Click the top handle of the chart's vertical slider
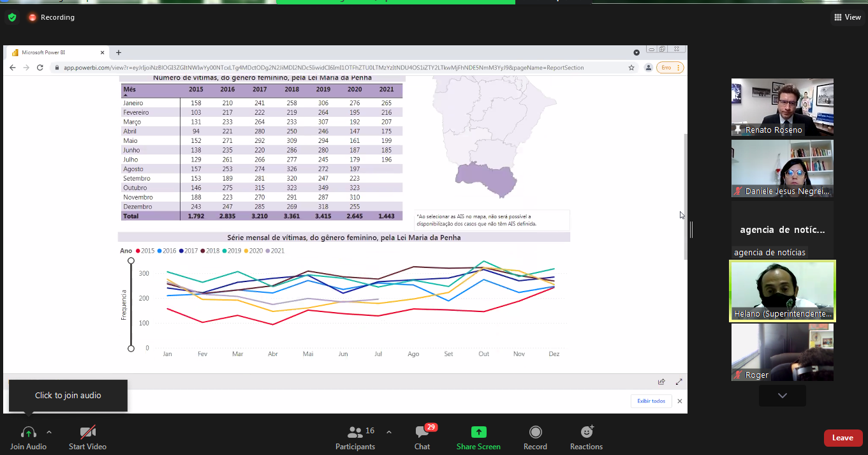This screenshot has height=455, width=868. 131,260
